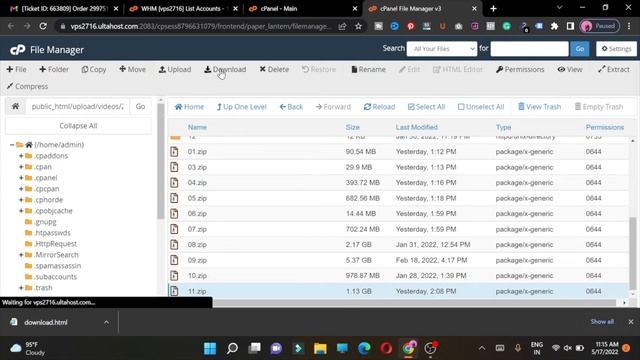Viewport: 640px width, 360px height.
Task: Open download.html item options chevron
Action: [x=106, y=322]
